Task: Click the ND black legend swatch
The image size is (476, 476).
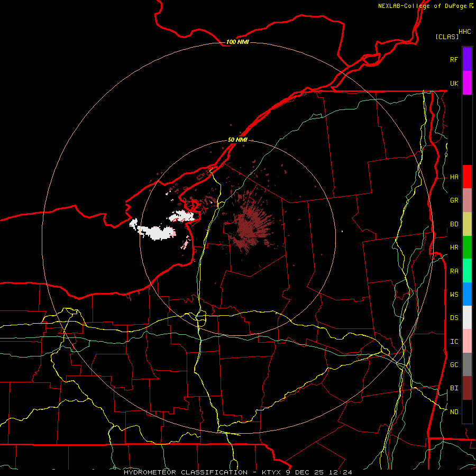Action: point(467,411)
